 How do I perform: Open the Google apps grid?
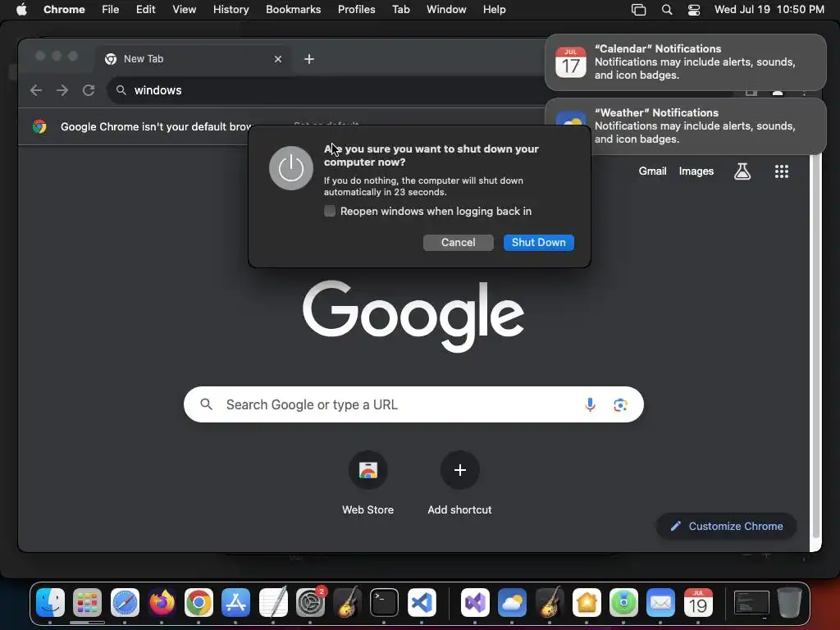(782, 171)
